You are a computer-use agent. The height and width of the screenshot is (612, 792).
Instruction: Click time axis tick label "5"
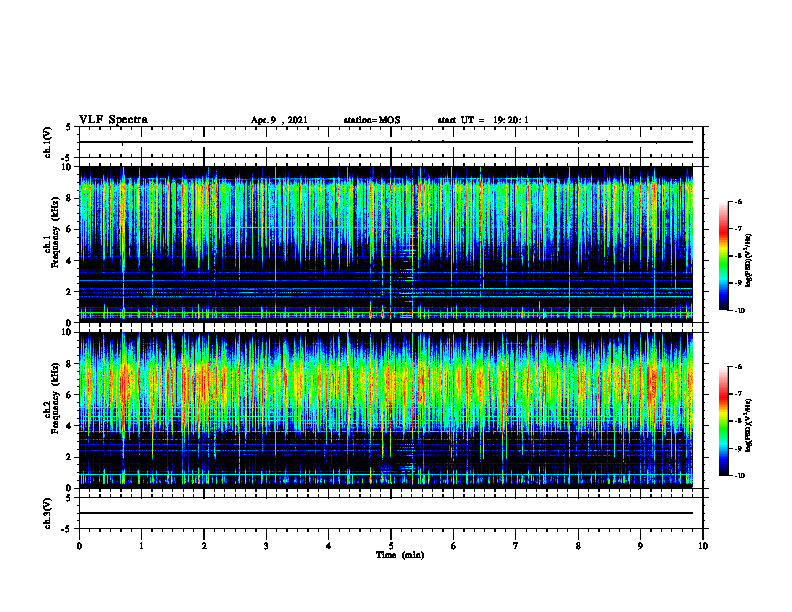click(x=391, y=546)
